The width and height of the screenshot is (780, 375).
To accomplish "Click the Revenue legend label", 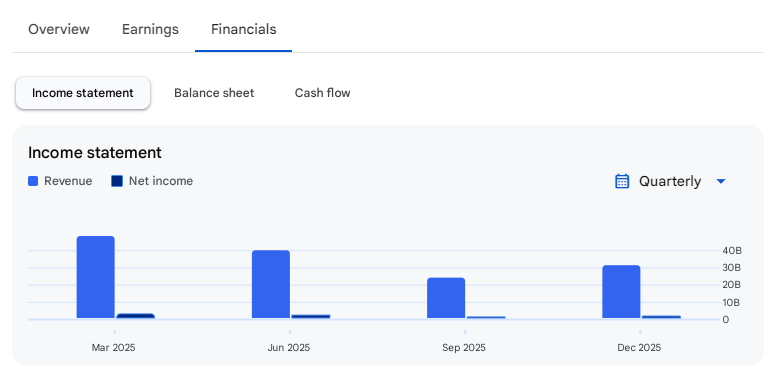I will click(68, 181).
